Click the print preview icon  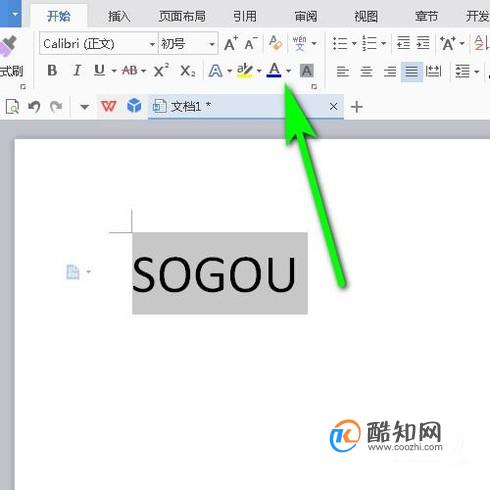(x=12, y=107)
